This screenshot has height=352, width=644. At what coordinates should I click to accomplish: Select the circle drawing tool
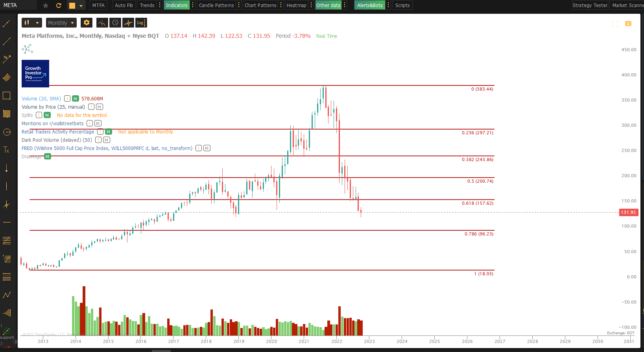pos(7,132)
